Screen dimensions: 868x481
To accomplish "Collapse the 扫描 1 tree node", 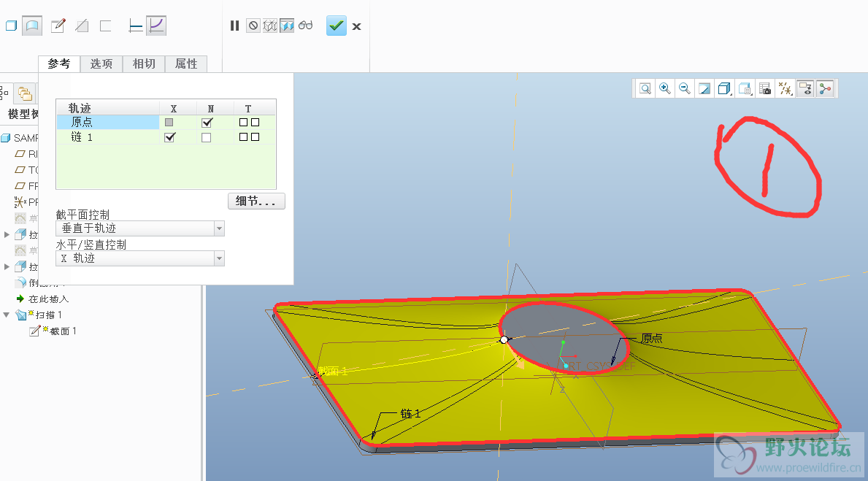I will point(7,315).
